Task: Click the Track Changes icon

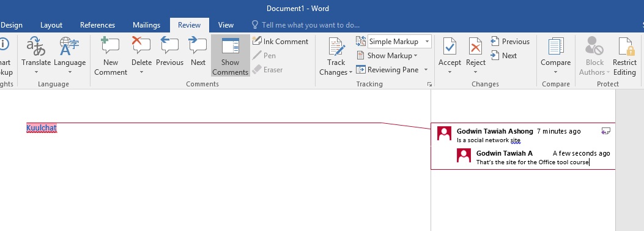Action: (x=336, y=47)
